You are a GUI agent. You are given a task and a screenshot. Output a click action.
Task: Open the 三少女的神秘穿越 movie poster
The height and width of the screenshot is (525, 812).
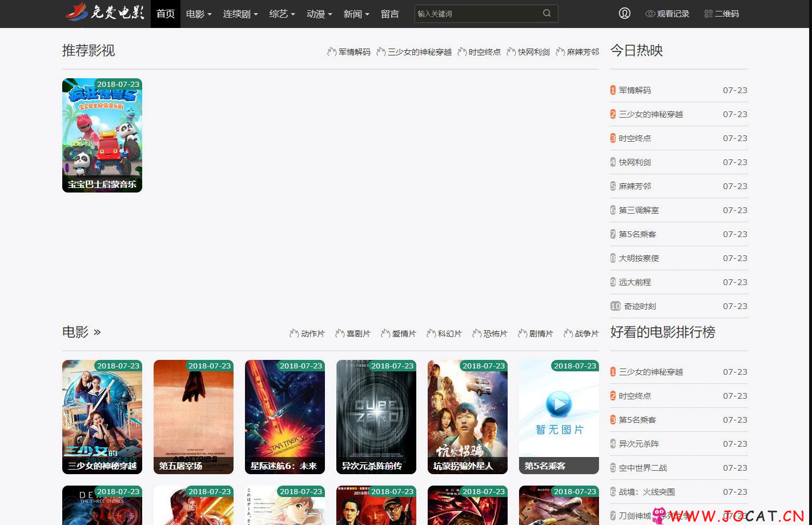click(x=102, y=417)
